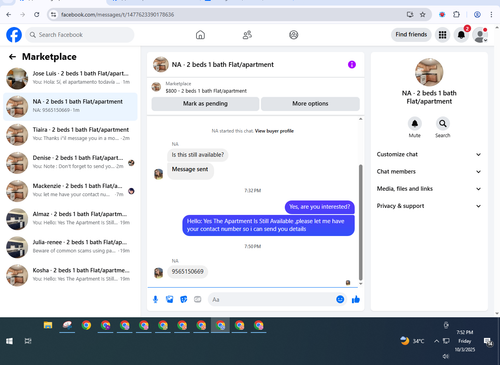Open conversation information purple icon
Image resolution: width=500 pixels, height=365 pixels.
pos(352,64)
